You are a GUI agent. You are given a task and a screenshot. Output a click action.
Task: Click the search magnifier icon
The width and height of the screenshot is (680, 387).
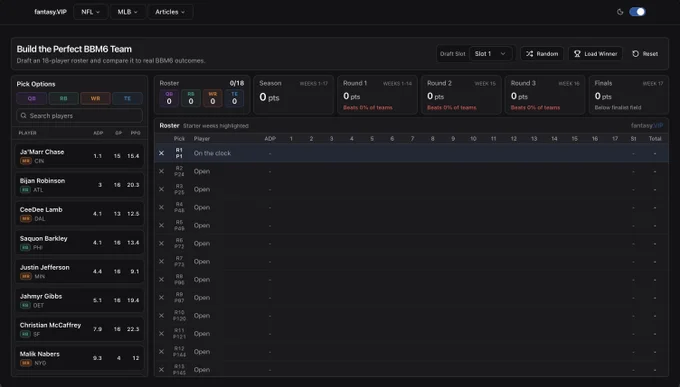pos(23,116)
